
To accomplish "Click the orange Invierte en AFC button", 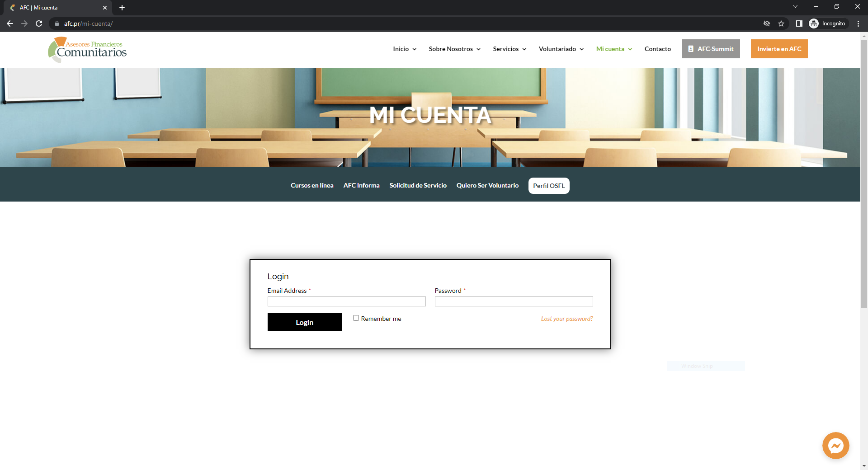I will (779, 49).
